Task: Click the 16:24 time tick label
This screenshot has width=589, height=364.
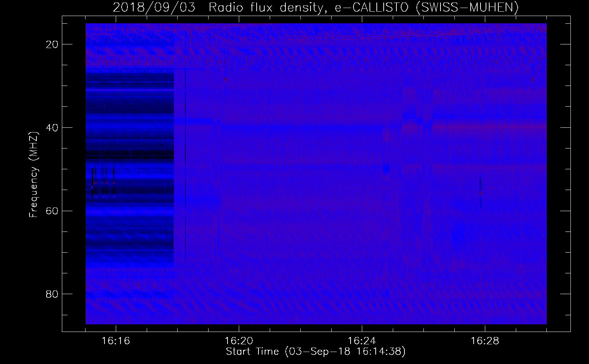Action: (362, 341)
